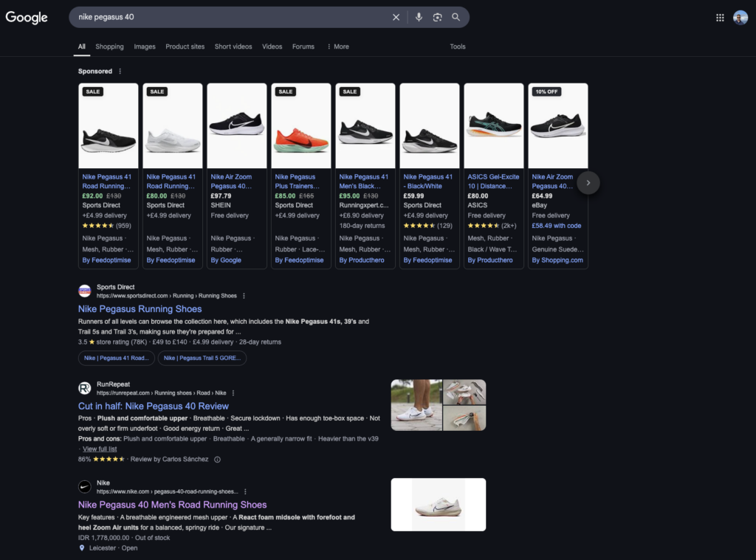Switch to the Shopping tab

[x=109, y=46]
